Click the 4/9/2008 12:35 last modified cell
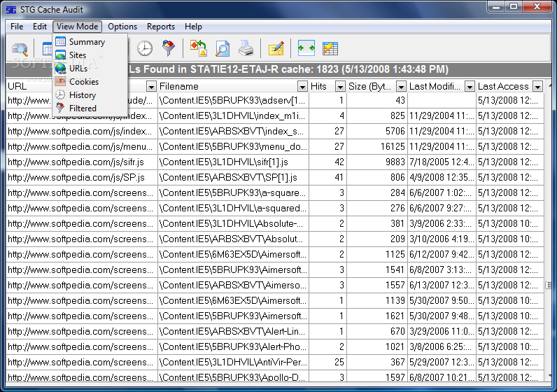The image size is (557, 392). click(442, 177)
